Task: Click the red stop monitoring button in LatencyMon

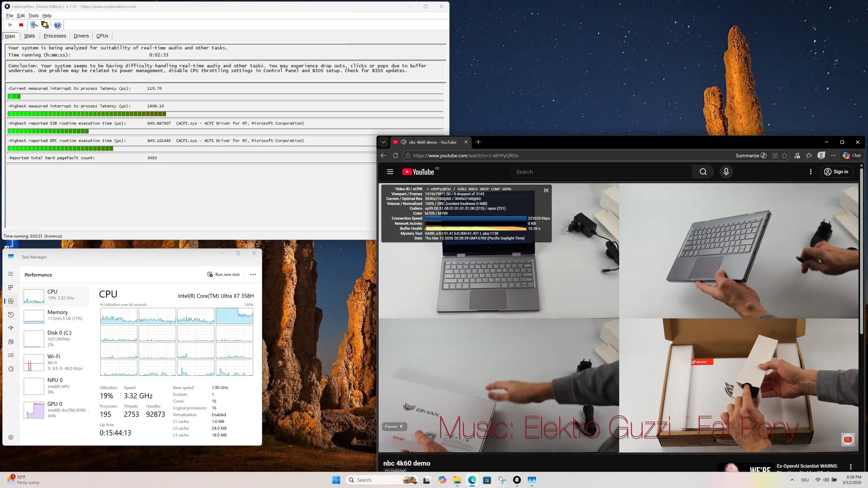Action: pyautogui.click(x=21, y=25)
